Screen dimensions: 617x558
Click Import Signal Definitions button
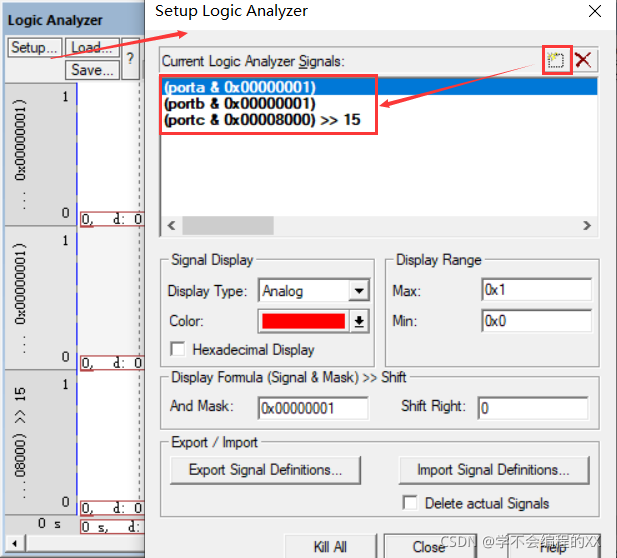point(494,470)
